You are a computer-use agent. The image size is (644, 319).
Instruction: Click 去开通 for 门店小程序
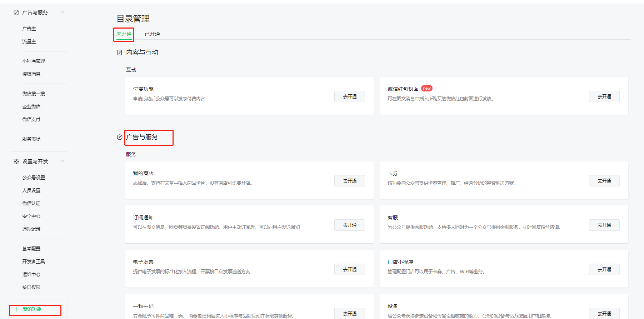click(x=604, y=269)
